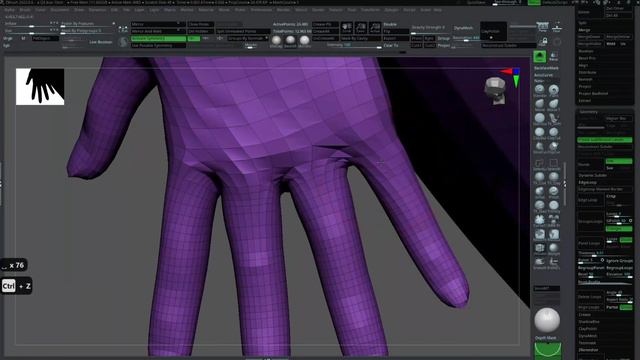Select the Inflat brush icon

click(540, 191)
